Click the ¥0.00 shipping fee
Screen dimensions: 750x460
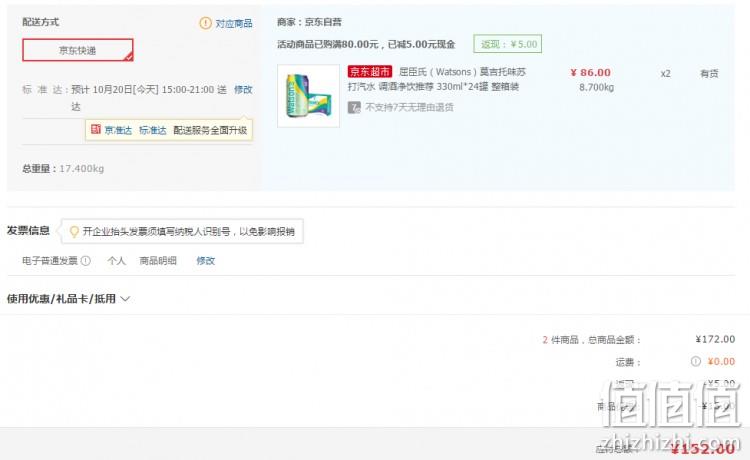coord(721,361)
